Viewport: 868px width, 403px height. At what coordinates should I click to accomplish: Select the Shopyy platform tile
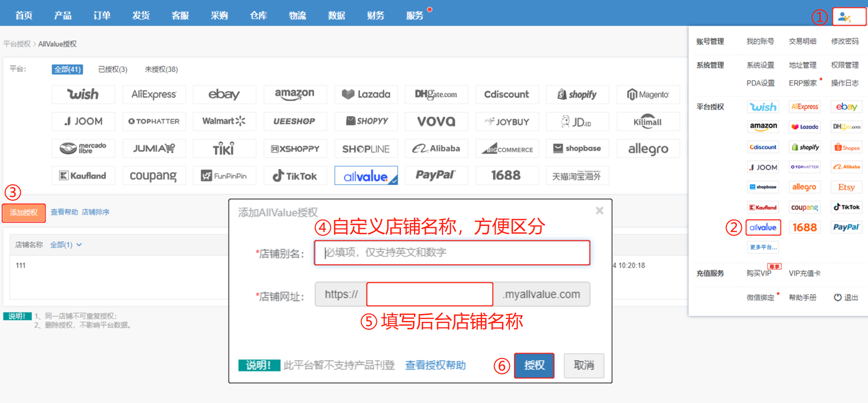click(366, 121)
